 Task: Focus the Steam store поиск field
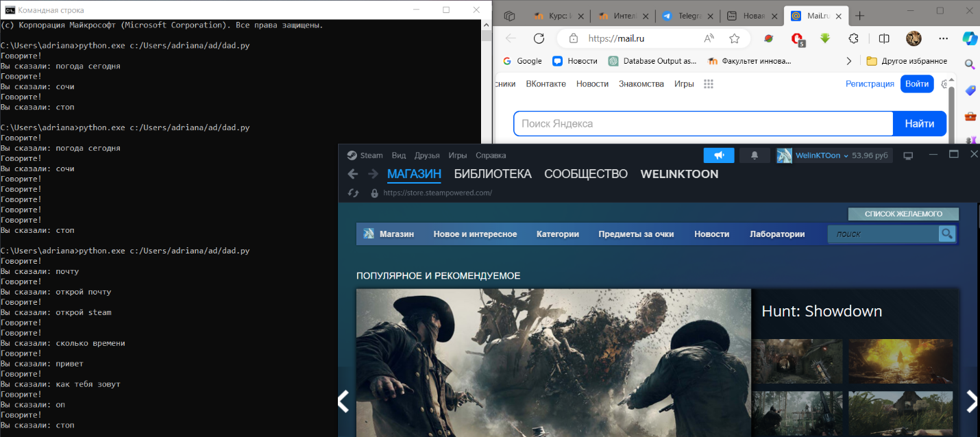click(883, 234)
